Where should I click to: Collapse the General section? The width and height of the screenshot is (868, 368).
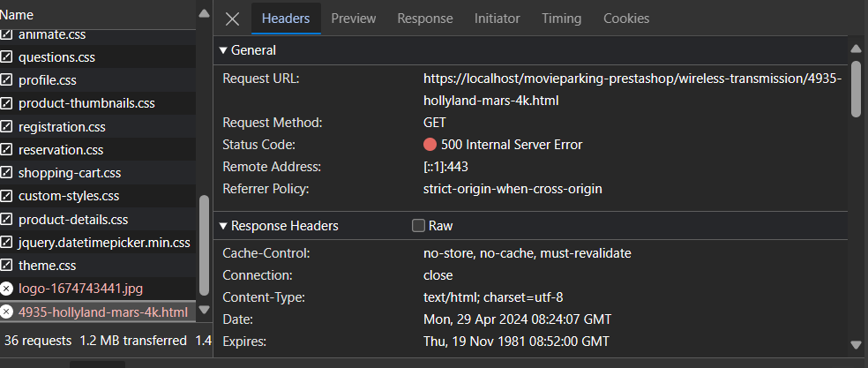(223, 50)
